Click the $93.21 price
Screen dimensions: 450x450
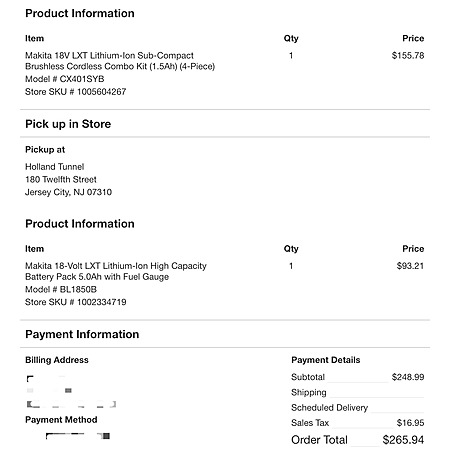(410, 266)
